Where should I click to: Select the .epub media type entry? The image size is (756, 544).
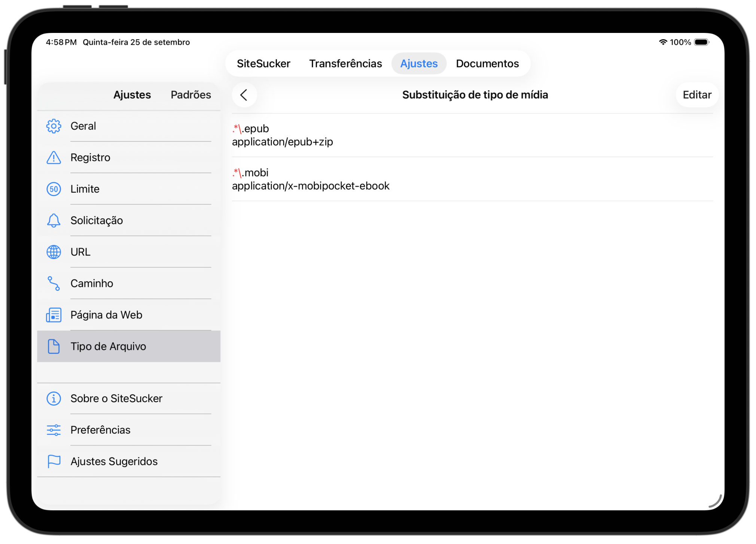coord(472,135)
